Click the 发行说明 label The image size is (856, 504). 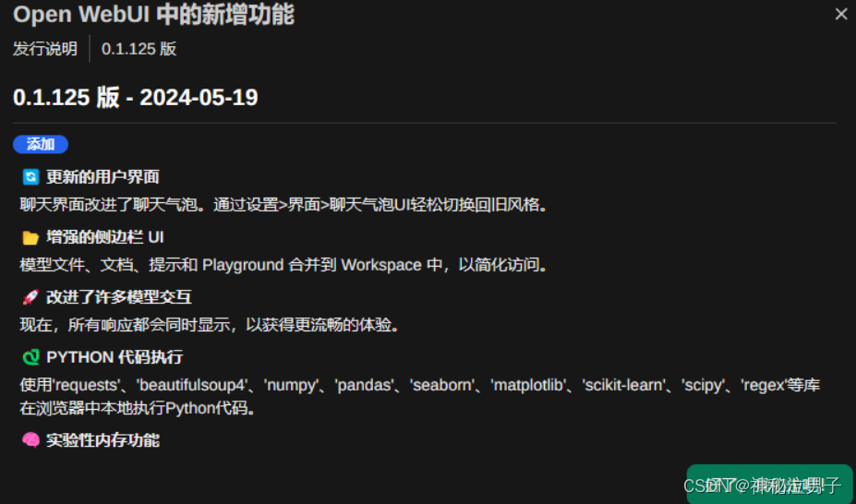point(45,49)
